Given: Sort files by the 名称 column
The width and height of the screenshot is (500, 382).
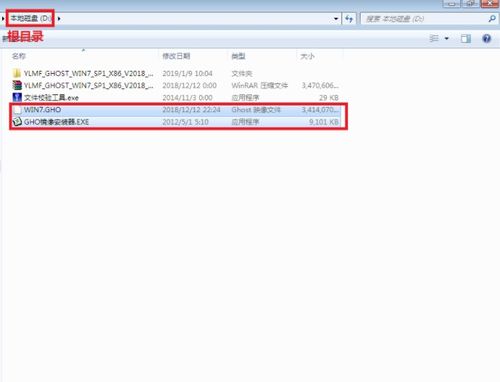Looking at the screenshot, I should click(x=19, y=56).
